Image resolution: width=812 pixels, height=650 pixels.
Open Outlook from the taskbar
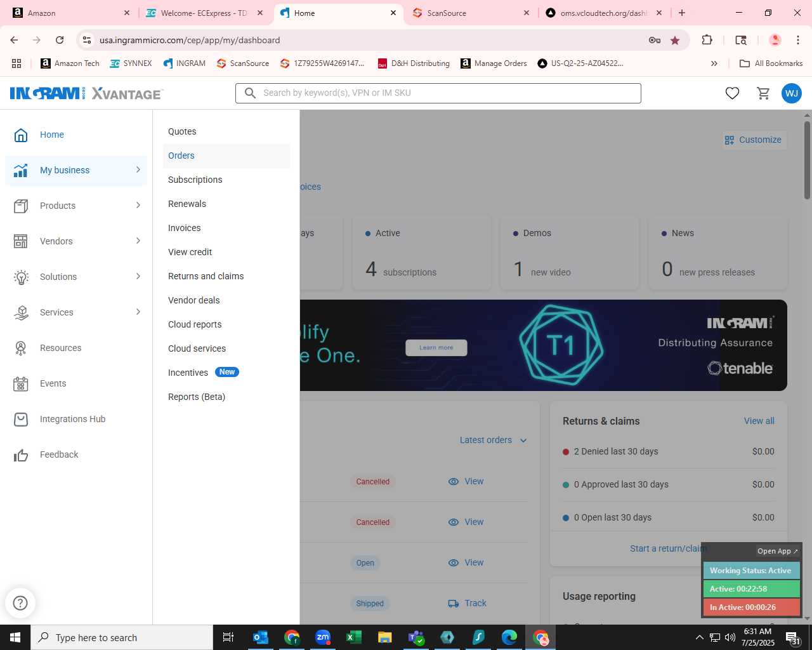coord(261,637)
